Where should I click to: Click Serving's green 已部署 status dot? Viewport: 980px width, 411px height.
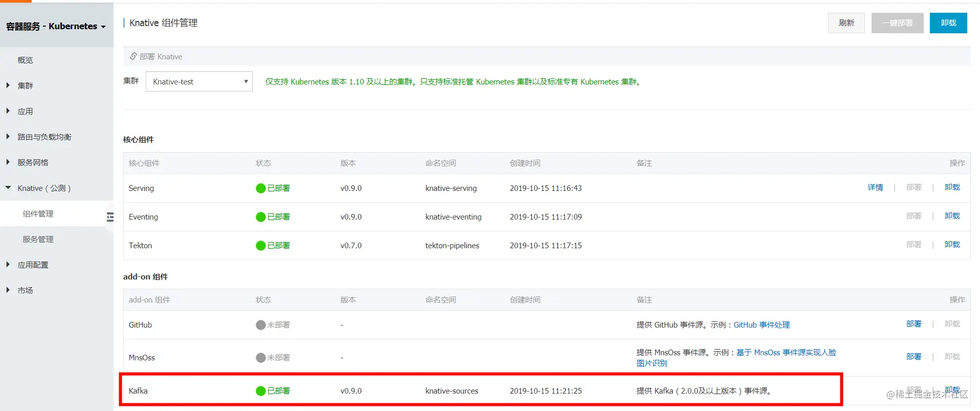pos(261,188)
